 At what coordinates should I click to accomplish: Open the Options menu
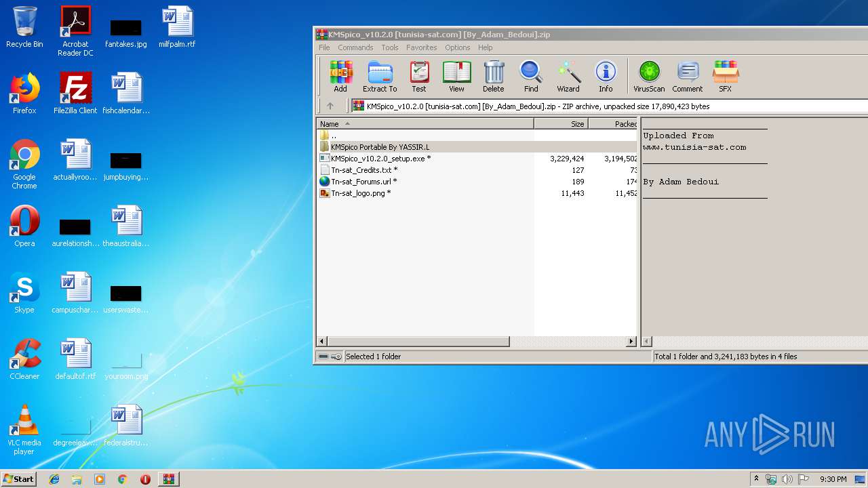pos(458,47)
